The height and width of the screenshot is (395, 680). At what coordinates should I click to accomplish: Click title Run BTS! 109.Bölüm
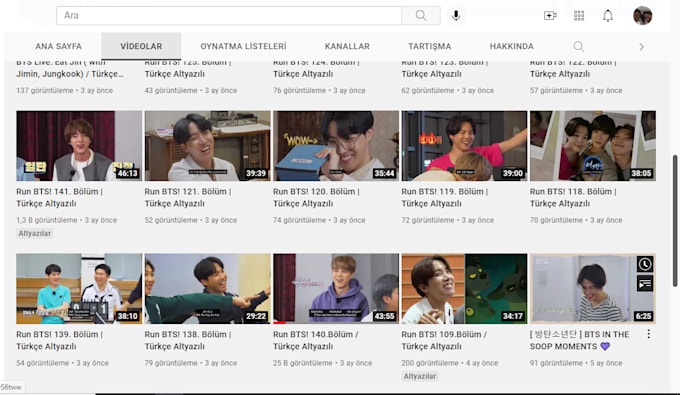click(444, 340)
